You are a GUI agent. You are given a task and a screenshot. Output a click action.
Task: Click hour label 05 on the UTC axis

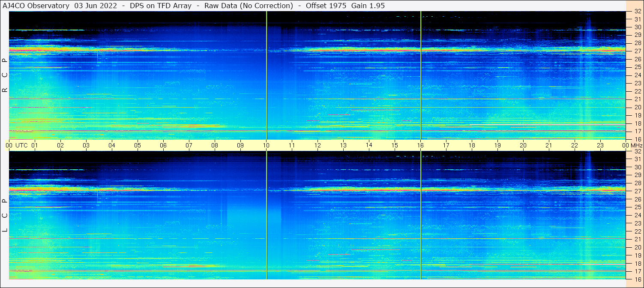point(138,145)
